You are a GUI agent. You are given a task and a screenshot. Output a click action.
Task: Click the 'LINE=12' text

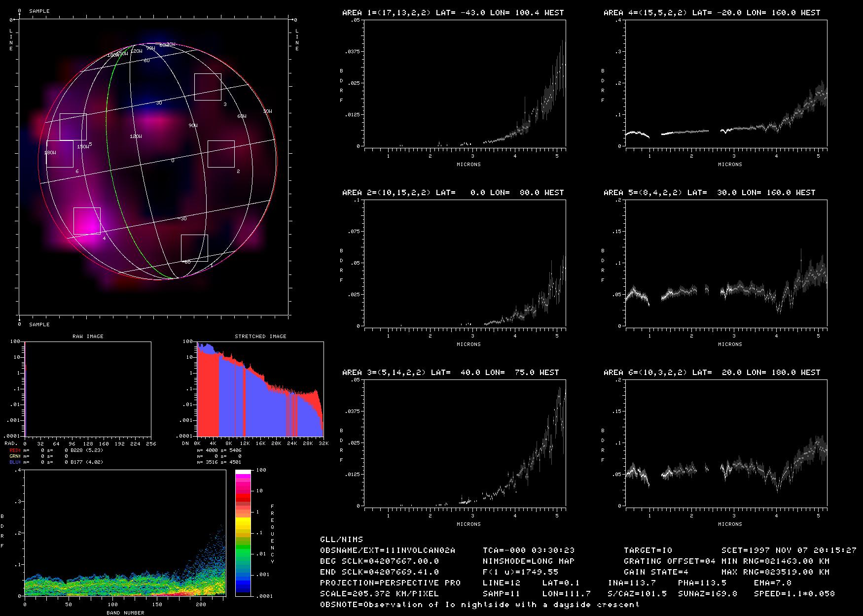click(x=502, y=583)
